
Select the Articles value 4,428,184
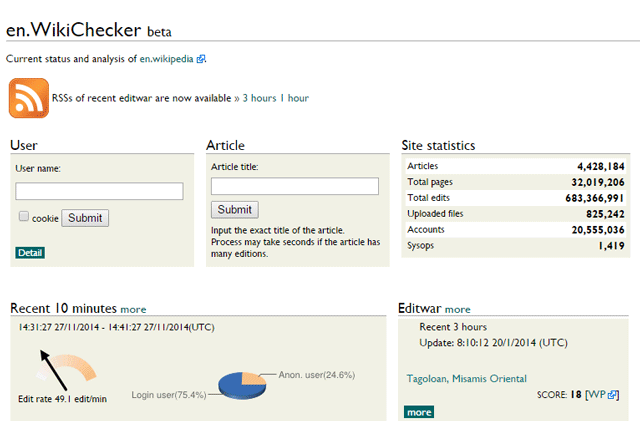tap(600, 167)
